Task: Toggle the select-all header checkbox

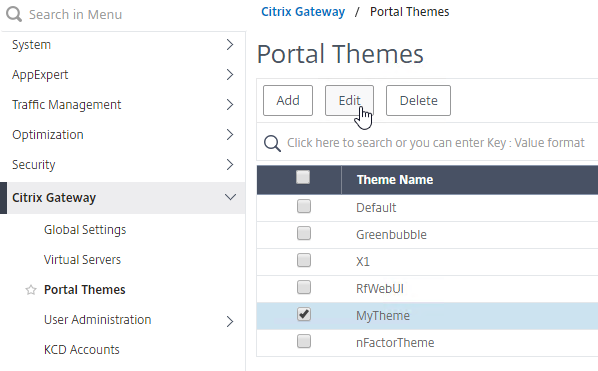Action: click(x=303, y=177)
